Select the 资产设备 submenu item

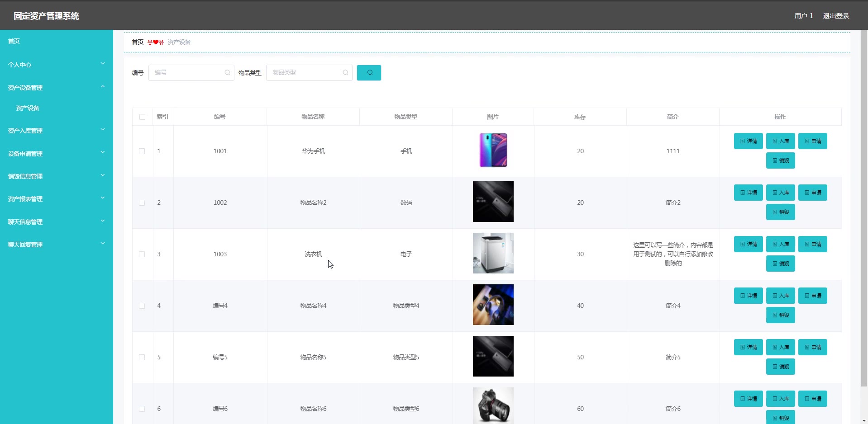pos(28,108)
